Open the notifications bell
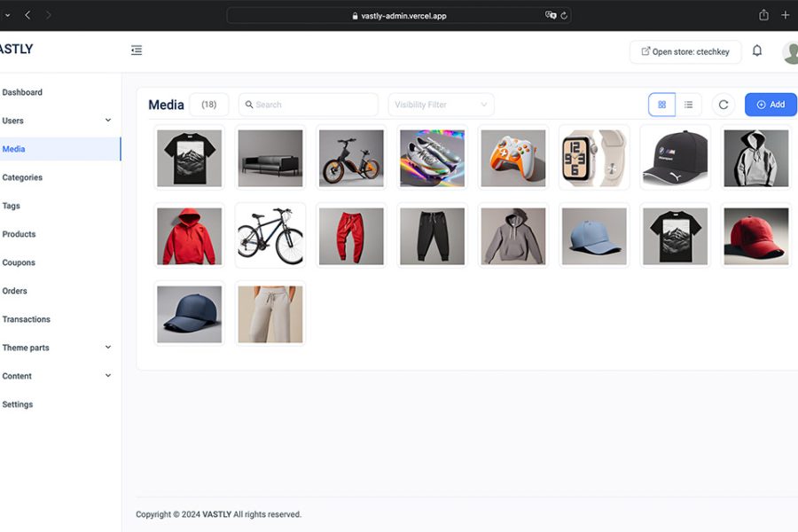 coord(757,51)
